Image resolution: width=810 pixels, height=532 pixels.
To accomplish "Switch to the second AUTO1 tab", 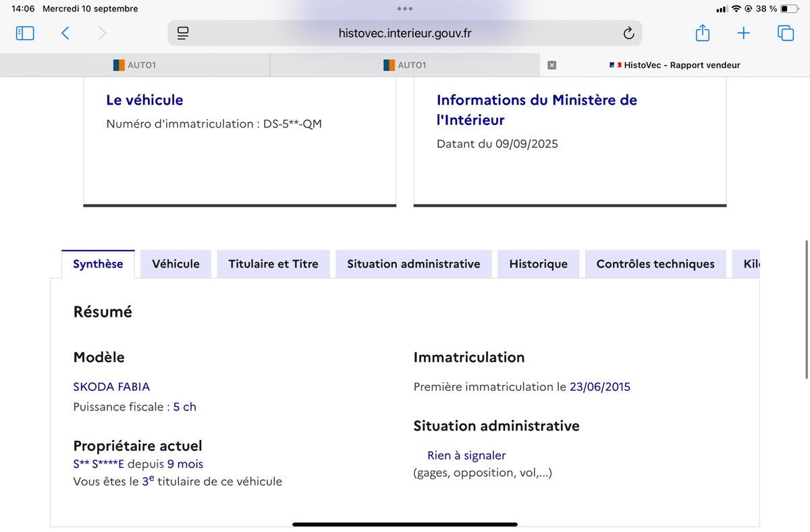I will pyautogui.click(x=405, y=65).
